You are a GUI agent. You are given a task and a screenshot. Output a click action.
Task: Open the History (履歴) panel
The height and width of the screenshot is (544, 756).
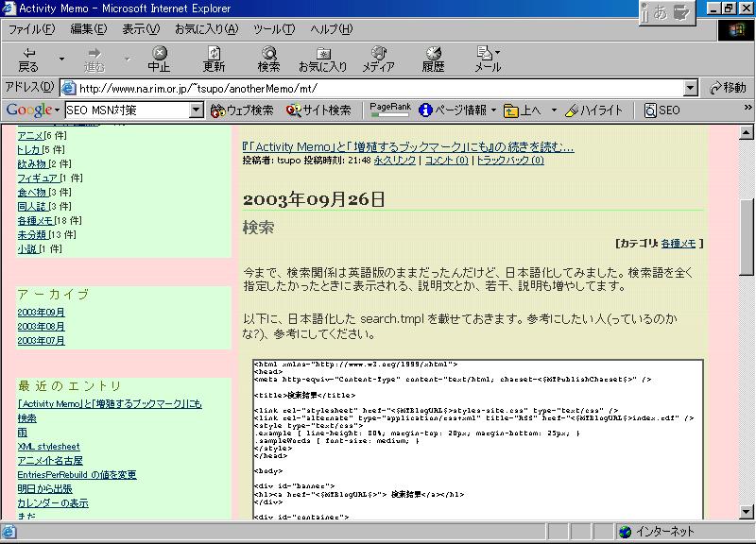click(433, 59)
